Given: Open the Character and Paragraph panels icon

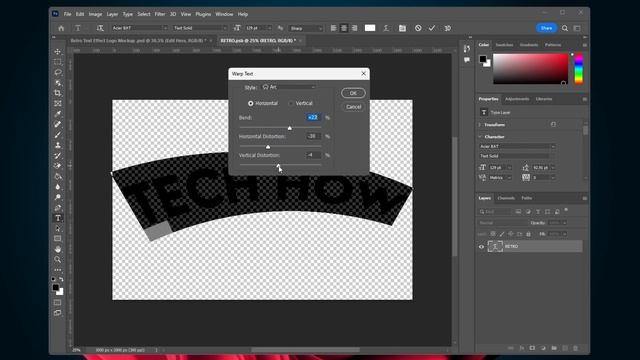Looking at the screenshot, I should pos(402,28).
